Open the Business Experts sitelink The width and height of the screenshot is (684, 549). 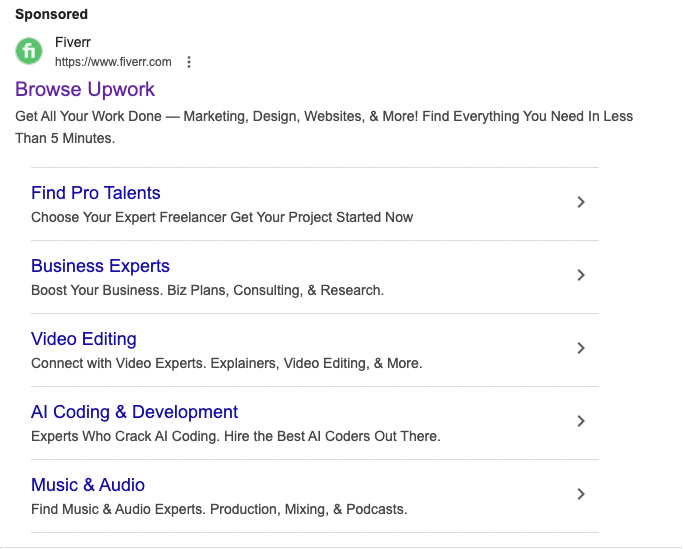click(100, 266)
